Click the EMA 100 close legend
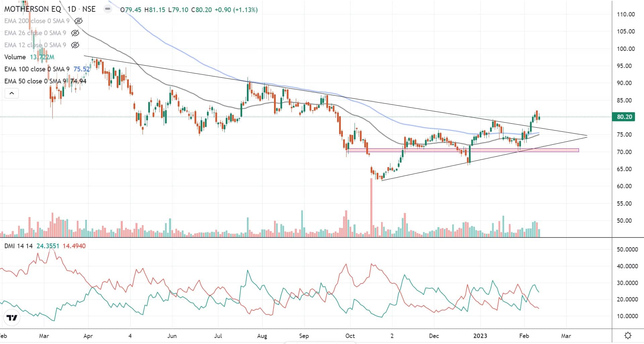Viewport: 644px width, 344px height. (37, 69)
